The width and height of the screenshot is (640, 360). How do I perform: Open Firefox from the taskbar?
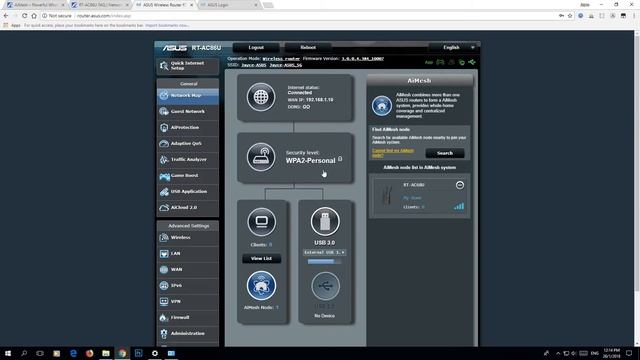89,353
